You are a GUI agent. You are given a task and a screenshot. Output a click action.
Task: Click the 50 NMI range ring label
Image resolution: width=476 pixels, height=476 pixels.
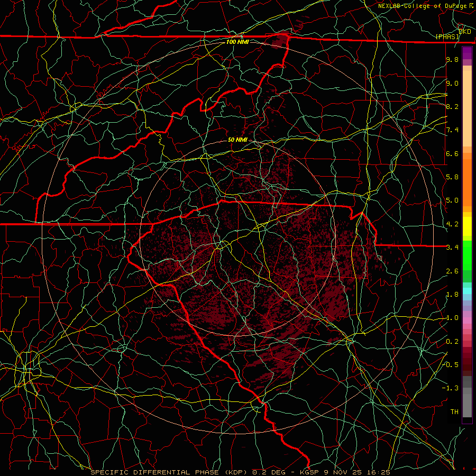pyautogui.click(x=237, y=140)
